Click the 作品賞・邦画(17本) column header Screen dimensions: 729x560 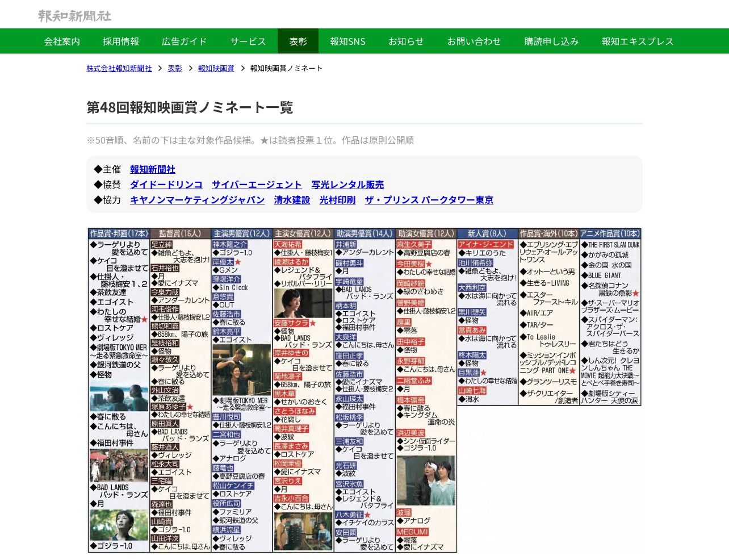pyautogui.click(x=119, y=234)
